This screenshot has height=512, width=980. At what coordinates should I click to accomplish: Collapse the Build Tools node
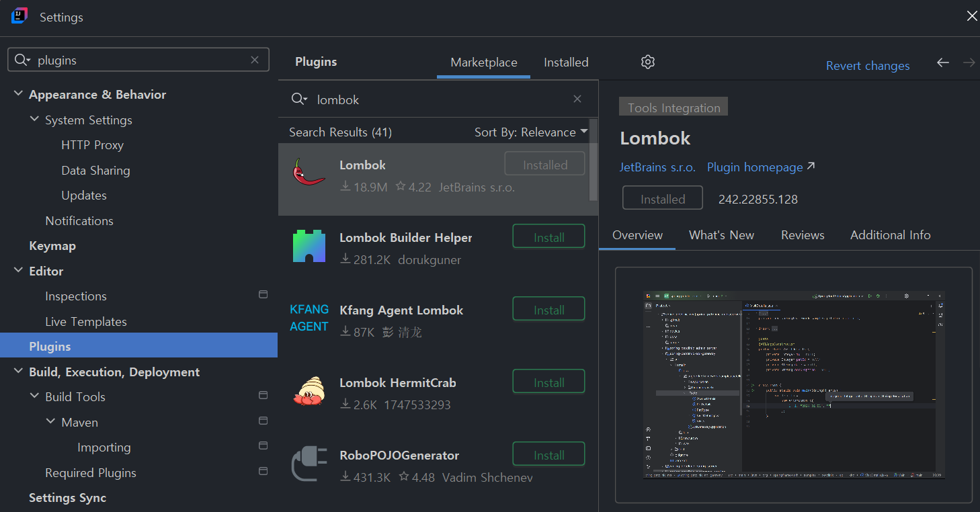[x=34, y=396]
